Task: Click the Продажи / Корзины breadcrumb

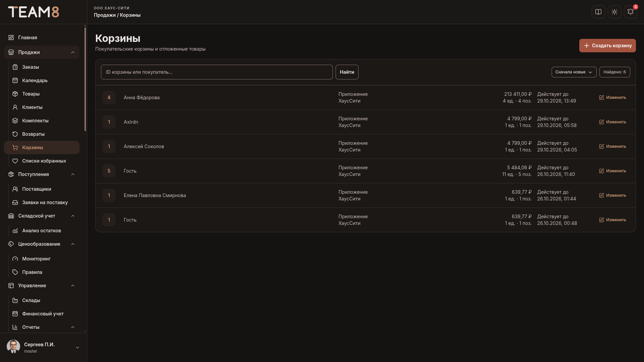Action: coord(117,15)
